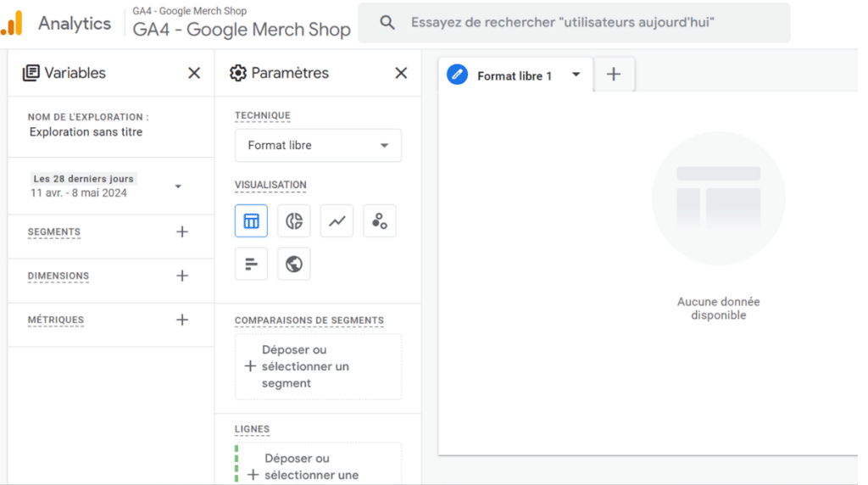The width and height of the screenshot is (868, 485).
Task: Click the Google Analytics logo
Action: coord(12,23)
